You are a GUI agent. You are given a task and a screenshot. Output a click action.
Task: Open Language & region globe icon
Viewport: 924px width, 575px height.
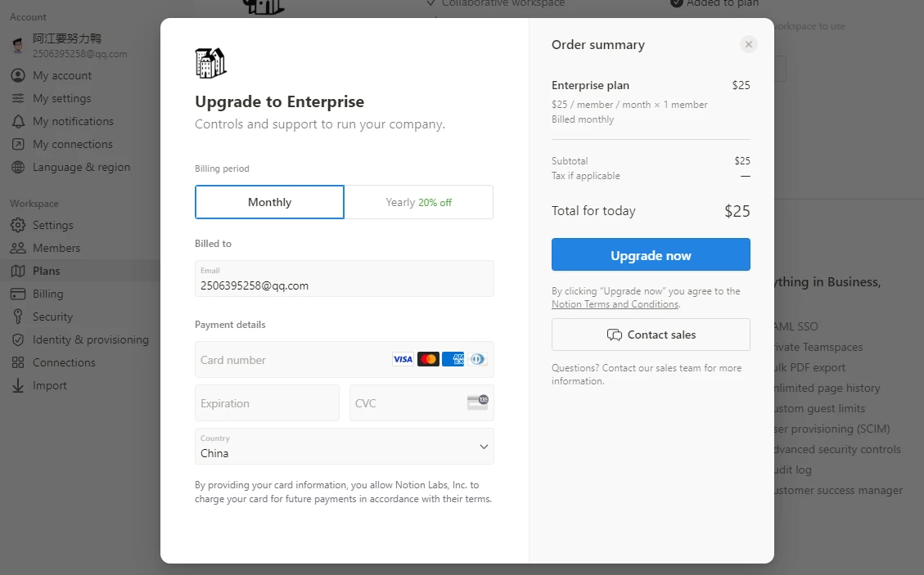18,167
